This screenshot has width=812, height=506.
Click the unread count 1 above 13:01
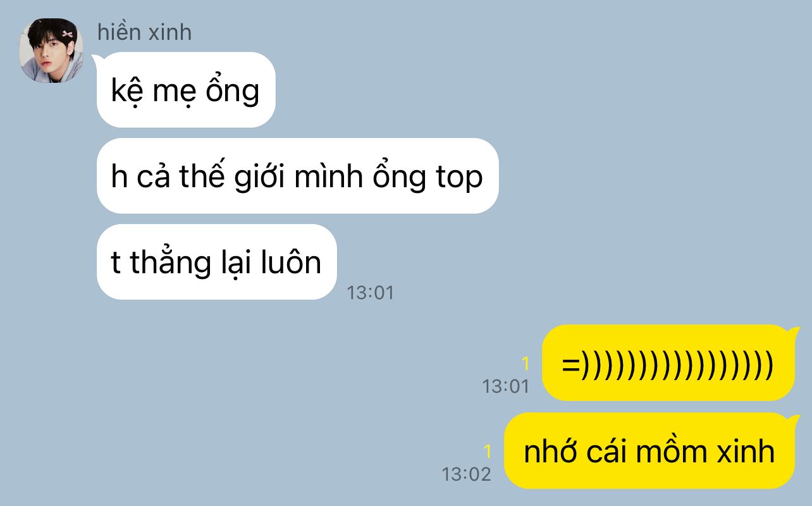point(525,364)
